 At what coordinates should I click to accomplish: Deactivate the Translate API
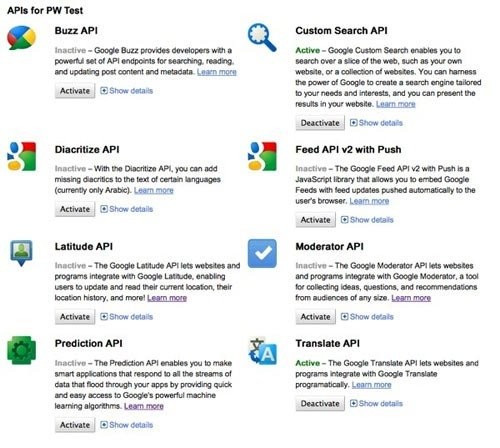320,404
